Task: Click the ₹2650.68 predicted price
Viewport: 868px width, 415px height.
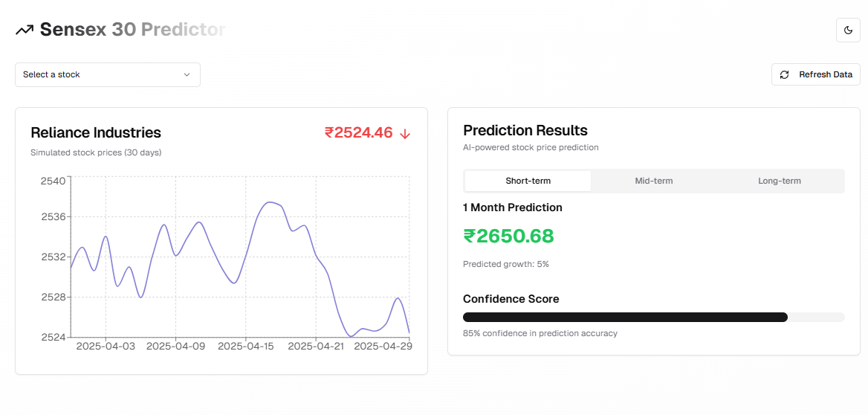Action: tap(508, 236)
